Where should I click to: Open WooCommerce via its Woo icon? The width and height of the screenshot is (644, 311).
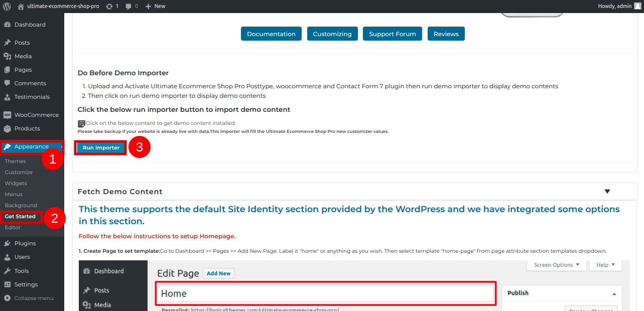tap(7, 115)
